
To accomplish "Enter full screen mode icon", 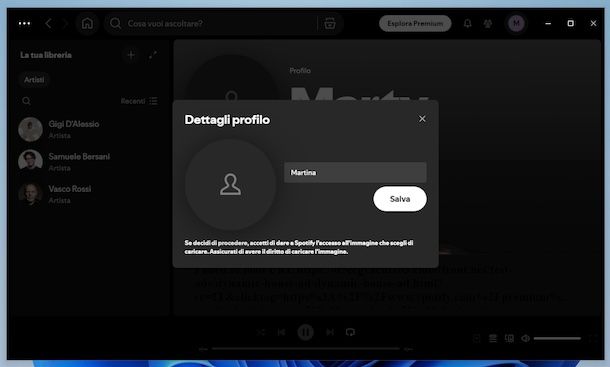I will pos(593,339).
